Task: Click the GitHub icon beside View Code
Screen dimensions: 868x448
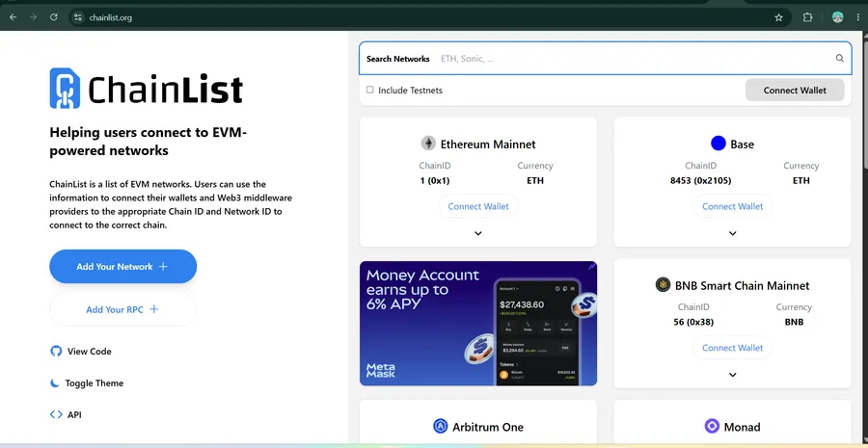Action: [56, 352]
